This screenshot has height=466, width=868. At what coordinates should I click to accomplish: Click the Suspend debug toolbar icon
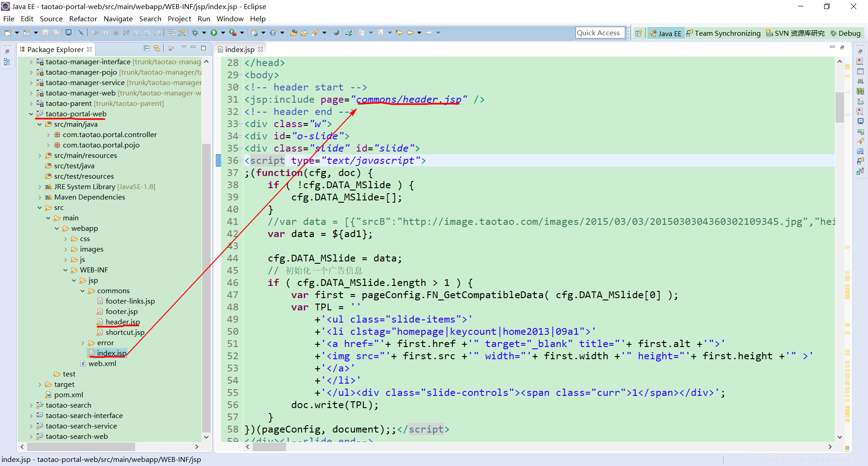point(105,33)
